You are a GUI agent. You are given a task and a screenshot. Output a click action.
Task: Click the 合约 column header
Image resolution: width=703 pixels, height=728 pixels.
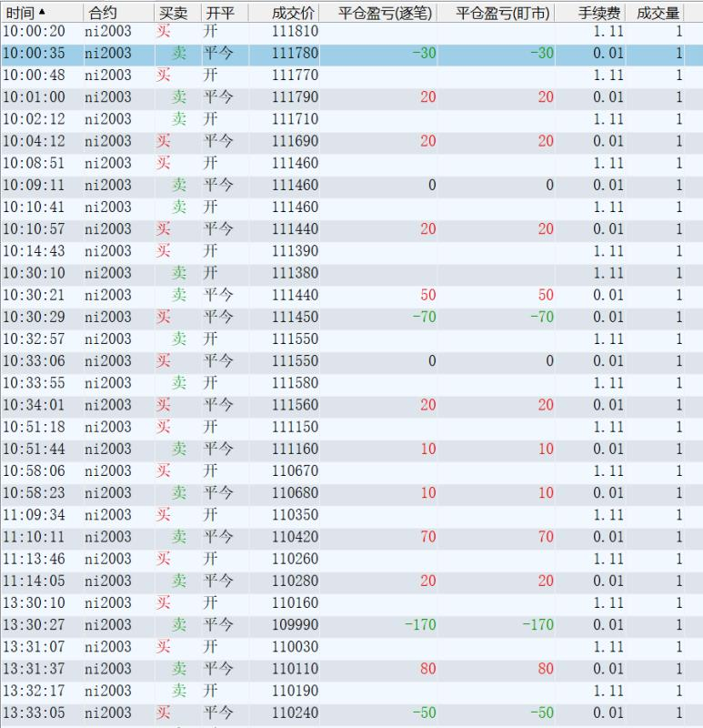(x=119, y=13)
